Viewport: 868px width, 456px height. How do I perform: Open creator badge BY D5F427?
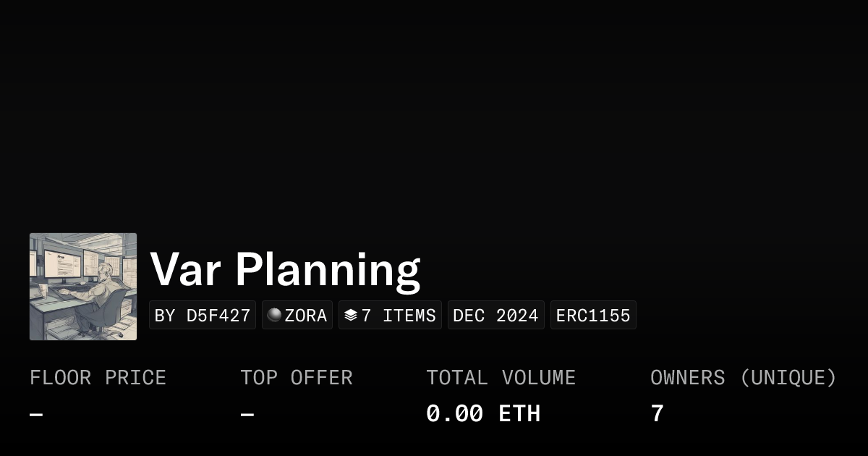[x=203, y=316]
